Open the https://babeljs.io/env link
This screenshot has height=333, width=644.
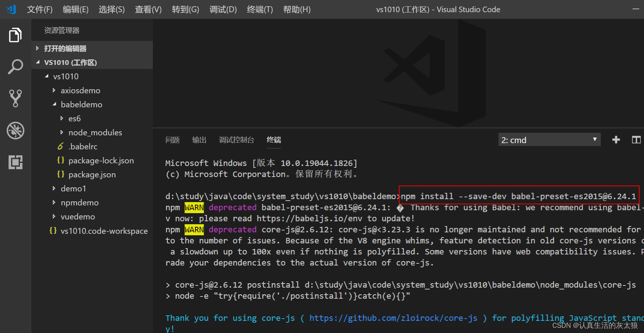(x=309, y=218)
